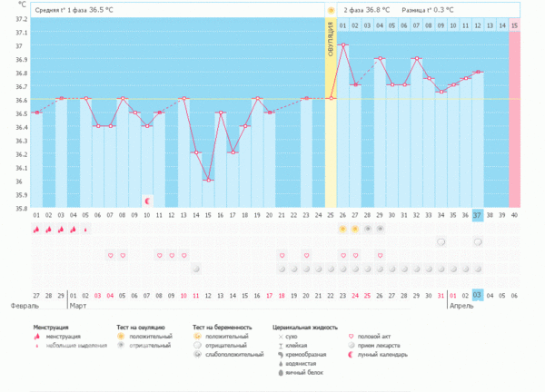Click the 37.0 peak temperature point
The height and width of the screenshot is (392, 545).
pyautogui.click(x=343, y=44)
